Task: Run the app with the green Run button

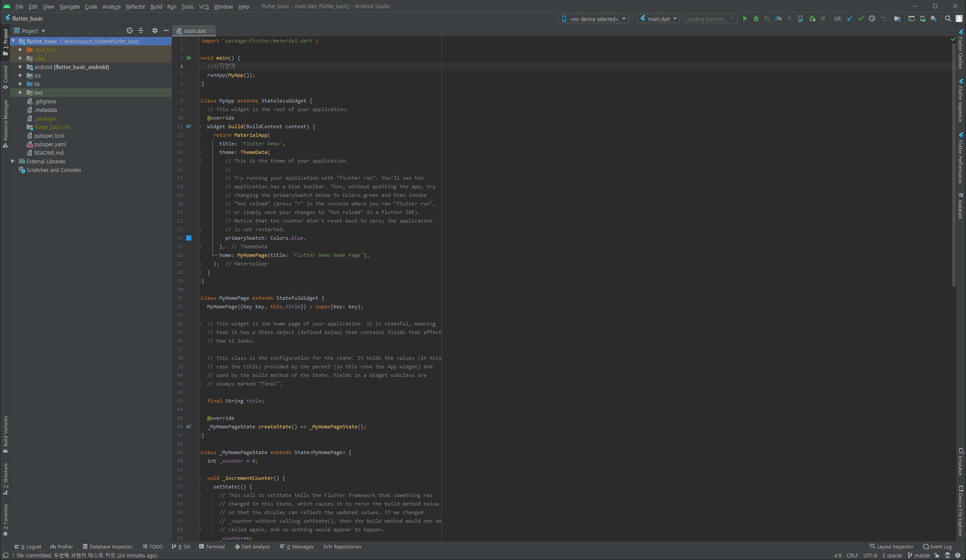Action: 745,19
